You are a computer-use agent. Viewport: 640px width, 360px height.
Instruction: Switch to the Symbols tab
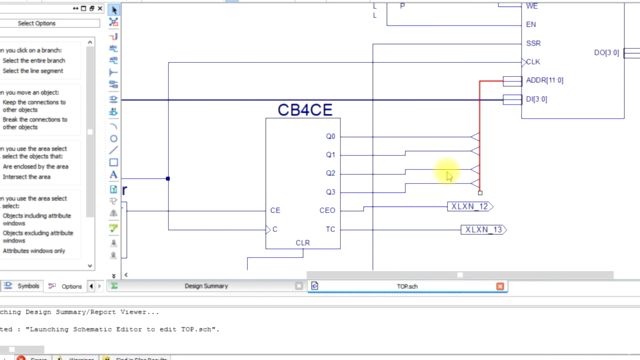[x=22, y=286]
